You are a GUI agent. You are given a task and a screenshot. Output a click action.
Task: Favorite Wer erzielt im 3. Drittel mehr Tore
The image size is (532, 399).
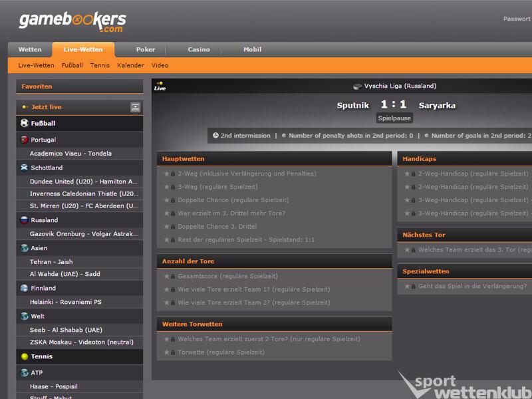(167, 213)
